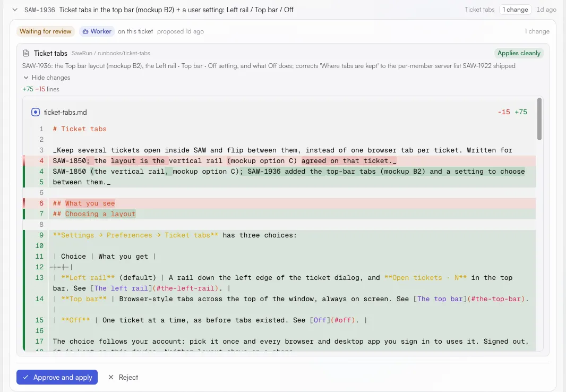Click '**Settings → Preferences → Ticket tabs**' text

pos(135,235)
